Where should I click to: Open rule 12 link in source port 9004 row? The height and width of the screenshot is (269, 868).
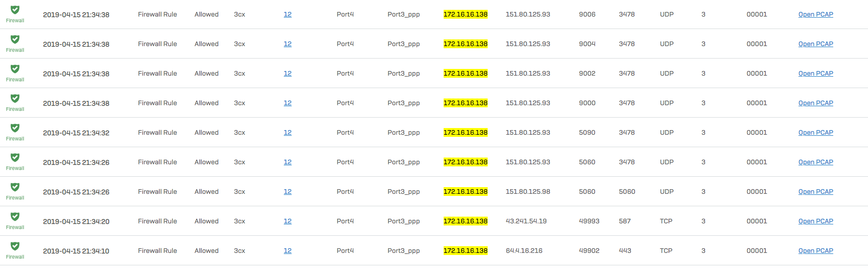tap(287, 44)
